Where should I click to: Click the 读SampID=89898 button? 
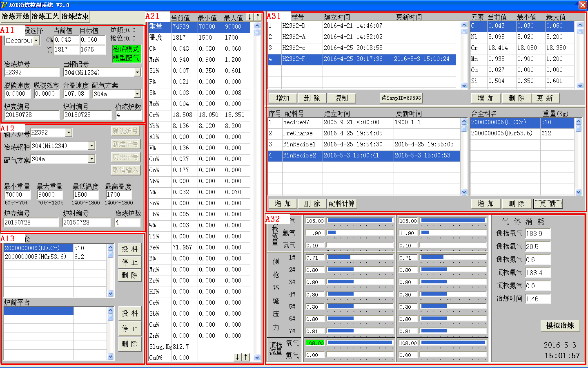coord(401,98)
